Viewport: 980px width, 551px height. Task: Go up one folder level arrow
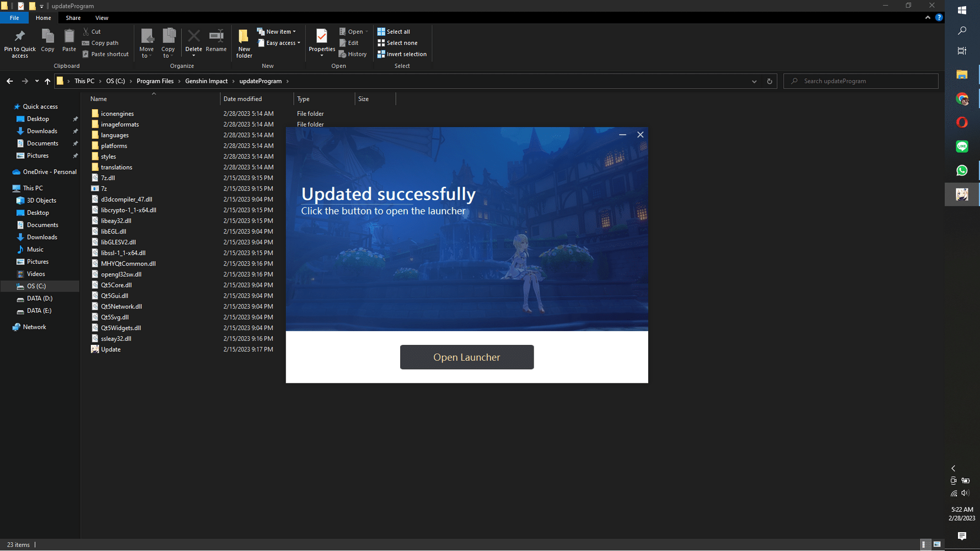coord(47,81)
